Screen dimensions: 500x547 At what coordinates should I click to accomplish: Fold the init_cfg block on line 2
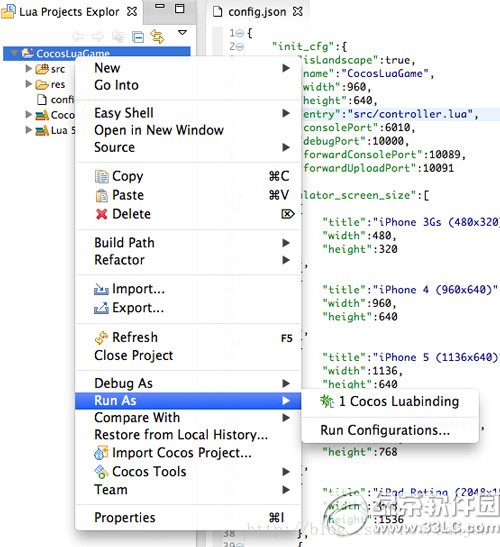coord(239,46)
